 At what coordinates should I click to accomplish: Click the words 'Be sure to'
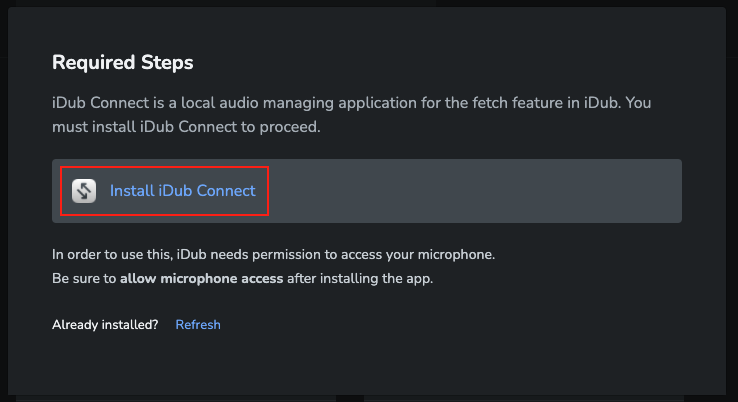click(84, 278)
